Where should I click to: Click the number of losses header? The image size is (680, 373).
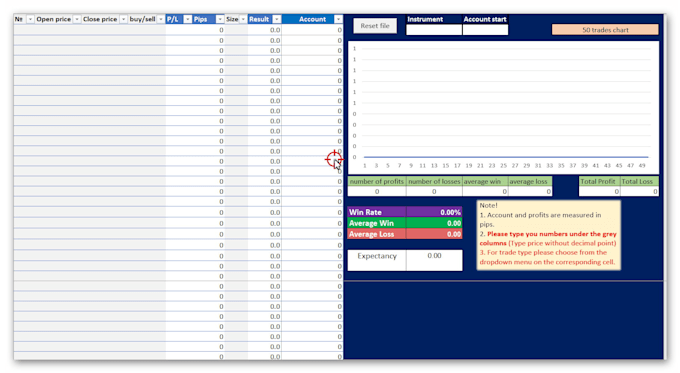(434, 181)
